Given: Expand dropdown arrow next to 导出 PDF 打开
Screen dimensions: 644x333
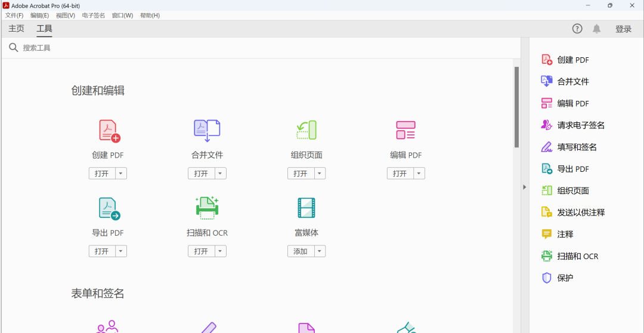Looking at the screenshot, I should 120,251.
